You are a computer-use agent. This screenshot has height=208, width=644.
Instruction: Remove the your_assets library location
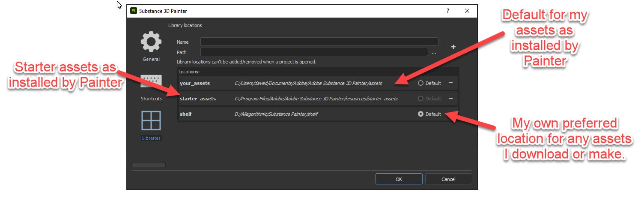click(451, 83)
